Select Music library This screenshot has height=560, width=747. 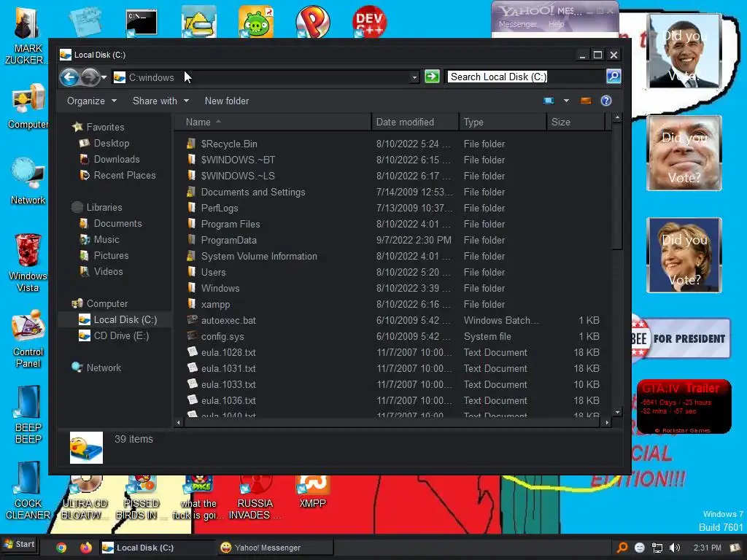[x=99, y=239]
